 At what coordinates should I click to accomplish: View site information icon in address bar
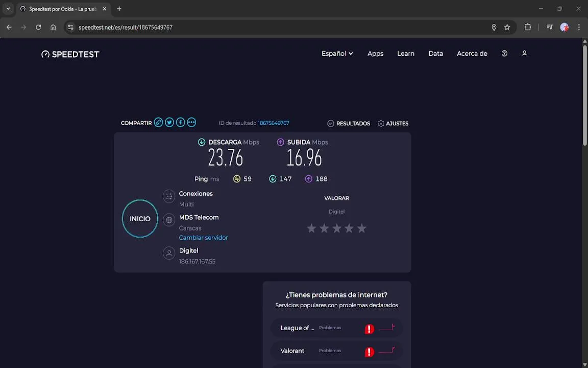tap(70, 27)
